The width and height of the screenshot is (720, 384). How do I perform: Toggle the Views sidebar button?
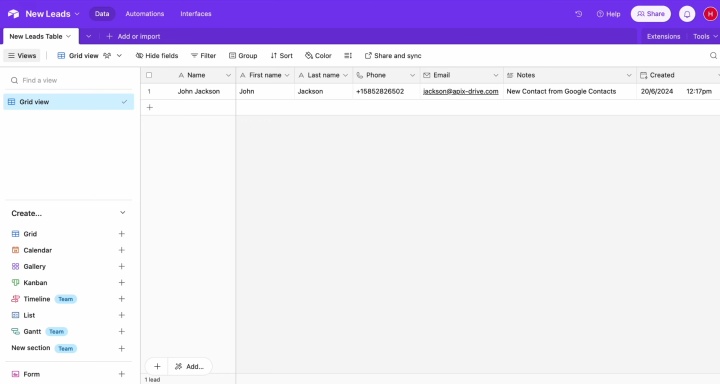(x=22, y=56)
